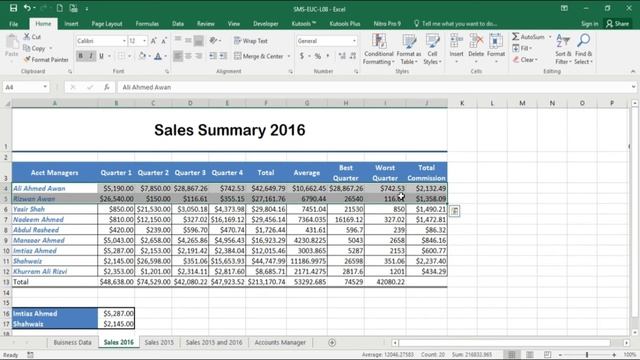Click the AutoSum sigma icon
The image size is (640, 360).
(x=516, y=37)
